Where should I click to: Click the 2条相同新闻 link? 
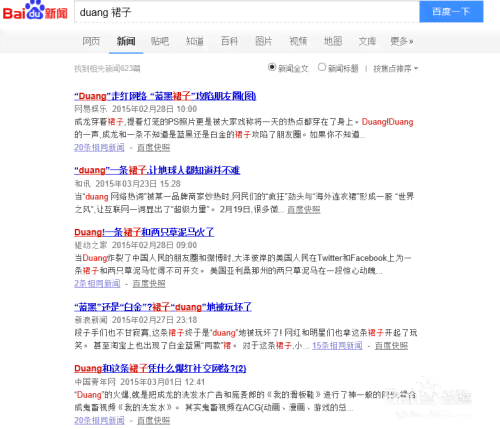(97, 284)
